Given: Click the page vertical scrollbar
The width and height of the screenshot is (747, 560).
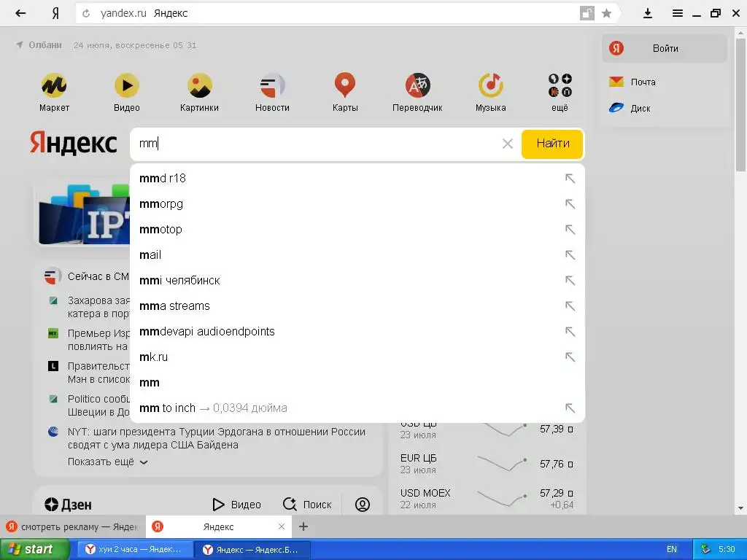Looking at the screenshot, I should [741, 106].
